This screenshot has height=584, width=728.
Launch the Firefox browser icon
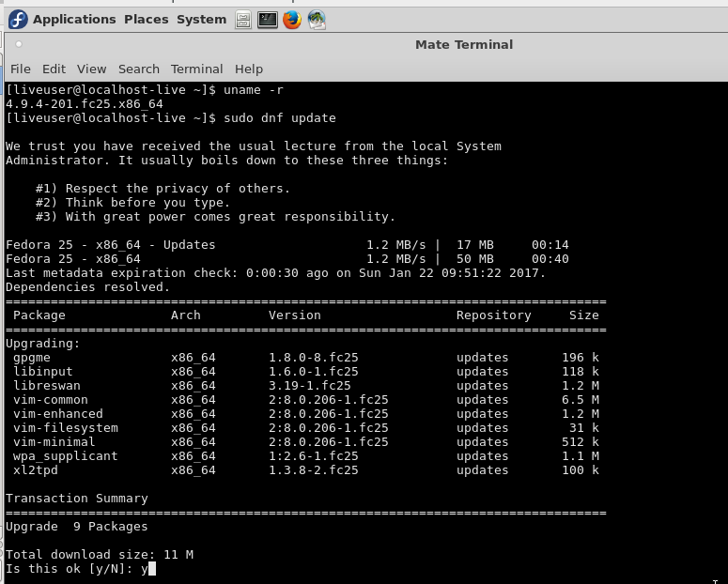point(292,20)
